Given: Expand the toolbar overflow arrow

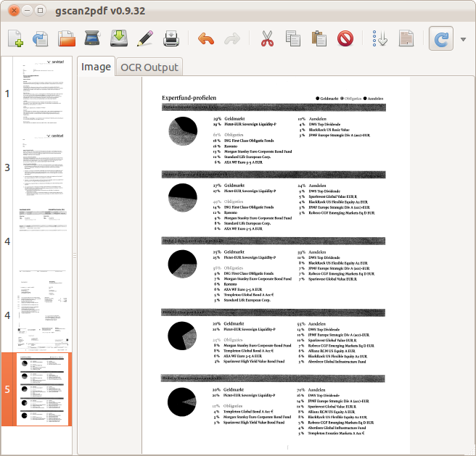Looking at the screenshot, I should point(463,39).
